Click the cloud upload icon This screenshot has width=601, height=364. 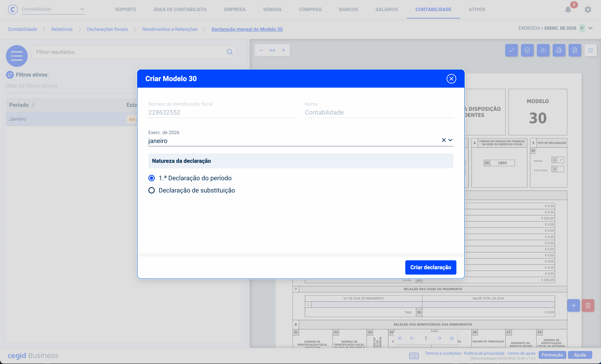pos(543,50)
